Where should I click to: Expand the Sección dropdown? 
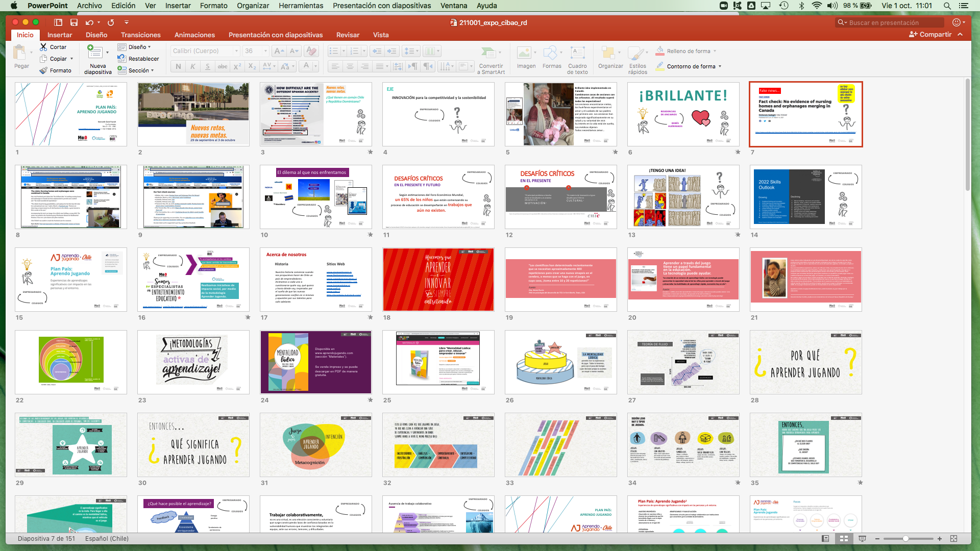pos(152,70)
